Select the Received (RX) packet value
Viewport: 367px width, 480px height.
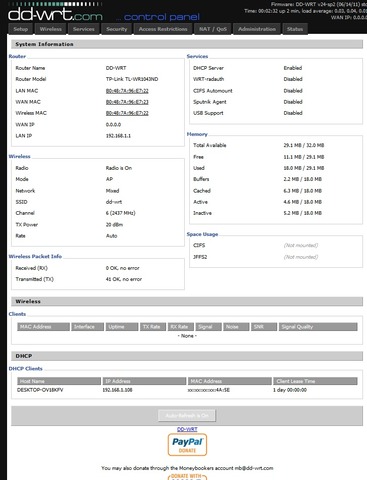(x=122, y=268)
